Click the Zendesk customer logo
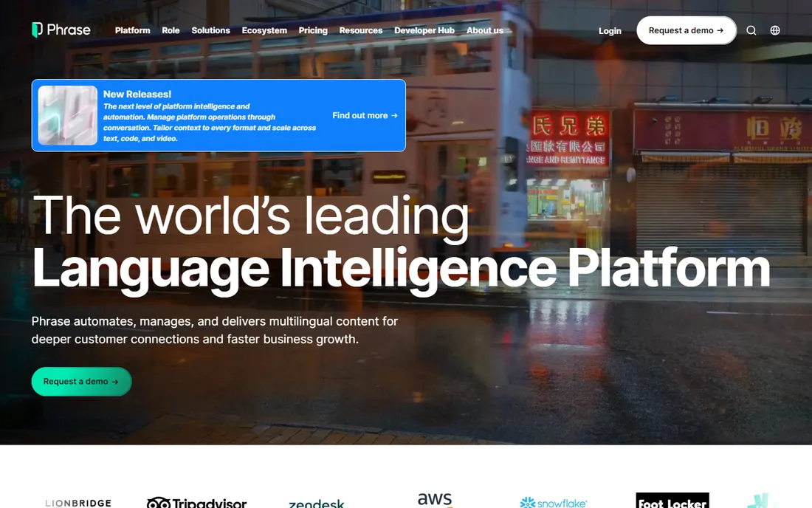The width and height of the screenshot is (812, 508). tap(317, 504)
